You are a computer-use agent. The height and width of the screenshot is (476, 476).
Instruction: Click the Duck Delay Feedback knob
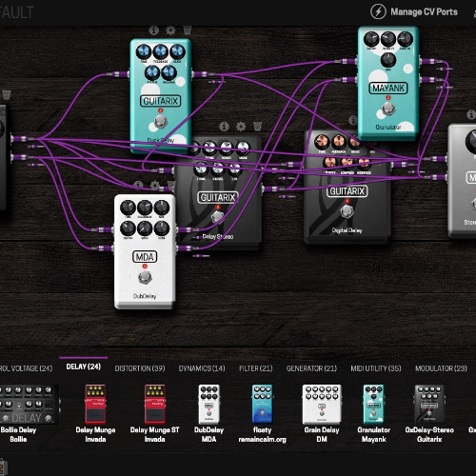click(x=160, y=51)
